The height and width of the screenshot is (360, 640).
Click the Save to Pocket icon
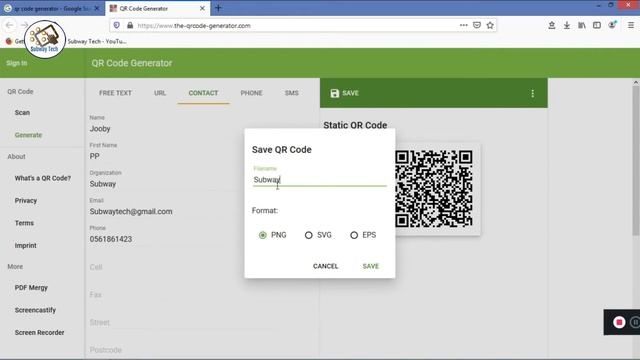[x=477, y=25]
